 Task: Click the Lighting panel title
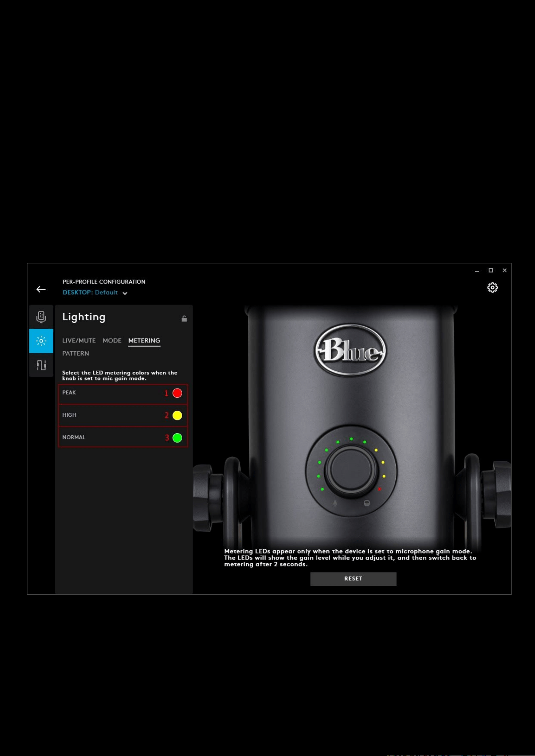tap(84, 317)
